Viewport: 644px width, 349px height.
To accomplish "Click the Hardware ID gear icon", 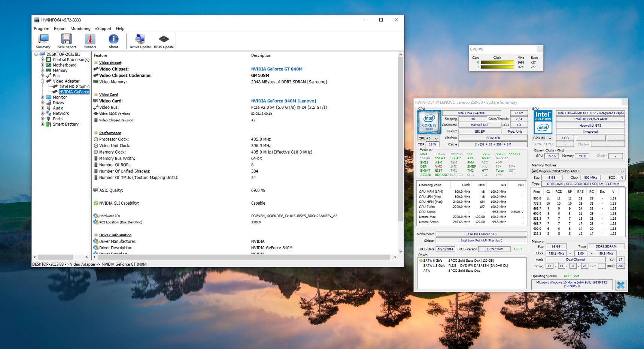I will 96,216.
